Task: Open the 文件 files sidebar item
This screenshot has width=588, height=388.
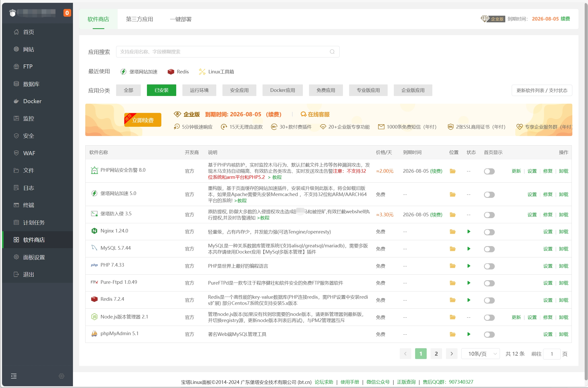Action: pos(38,170)
